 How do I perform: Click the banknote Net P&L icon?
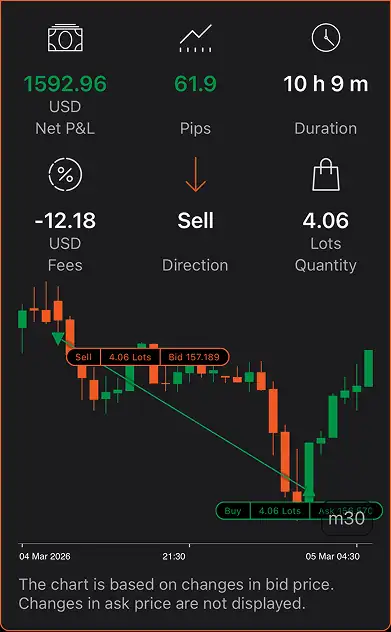65,39
